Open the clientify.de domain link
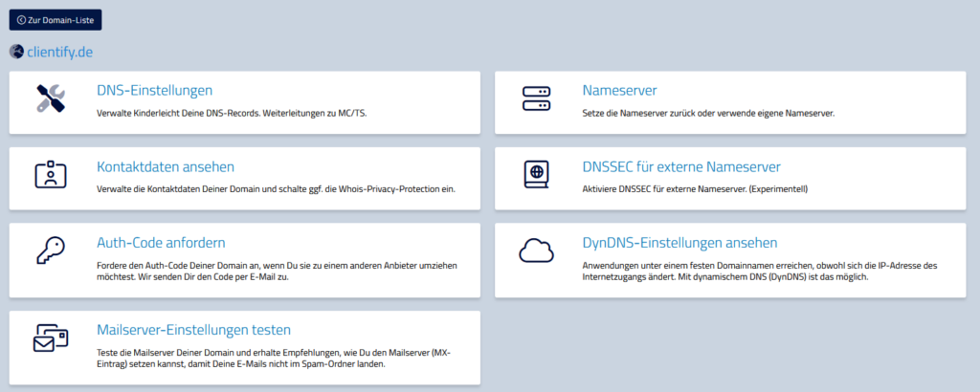The height and width of the screenshot is (392, 980). coord(60,53)
